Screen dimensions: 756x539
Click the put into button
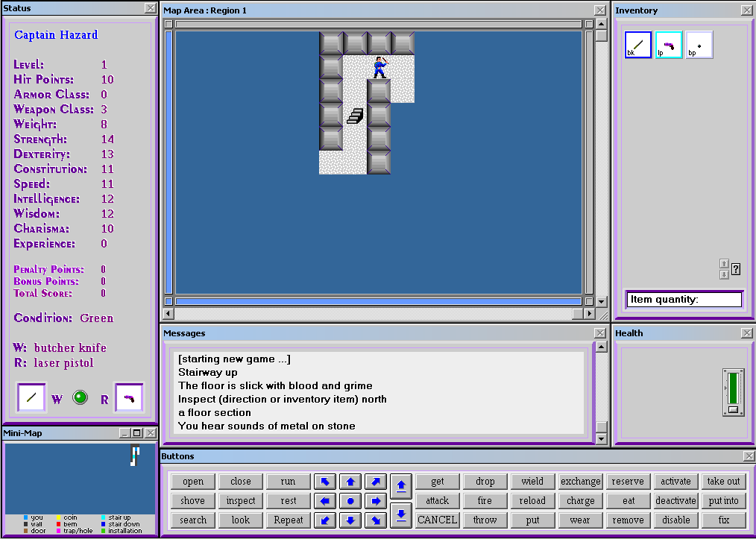[724, 501]
